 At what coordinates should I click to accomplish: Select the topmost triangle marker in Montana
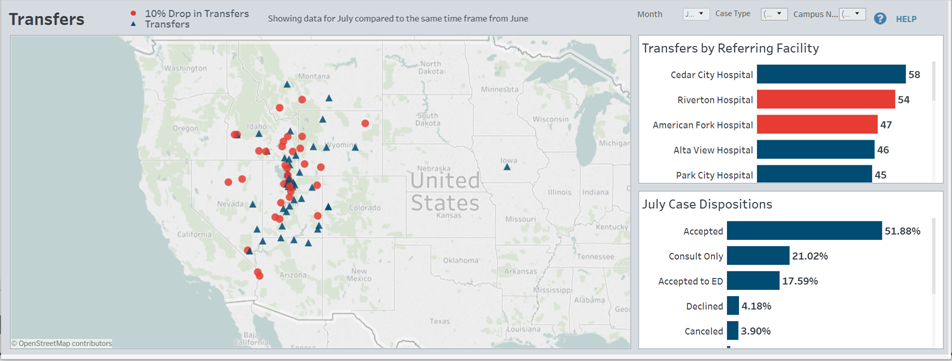pyautogui.click(x=287, y=84)
